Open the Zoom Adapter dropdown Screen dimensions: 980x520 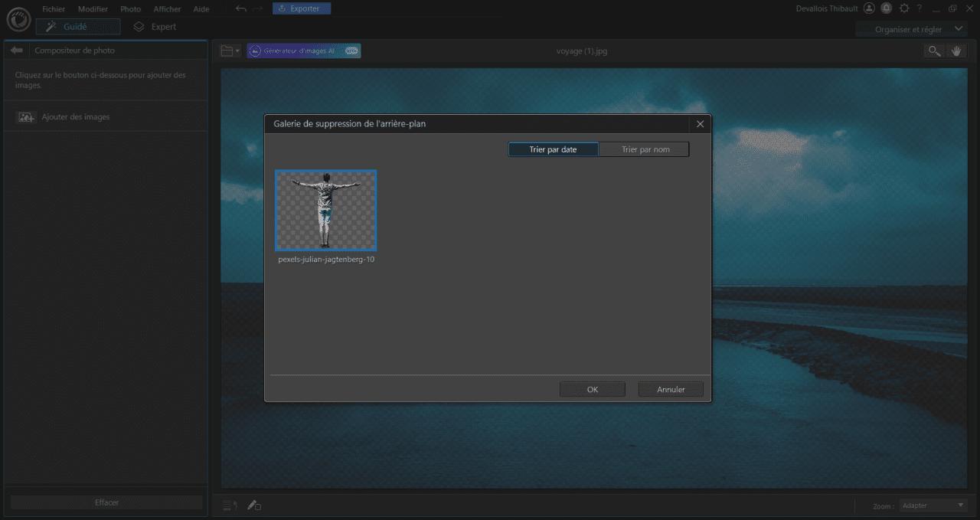click(933, 505)
